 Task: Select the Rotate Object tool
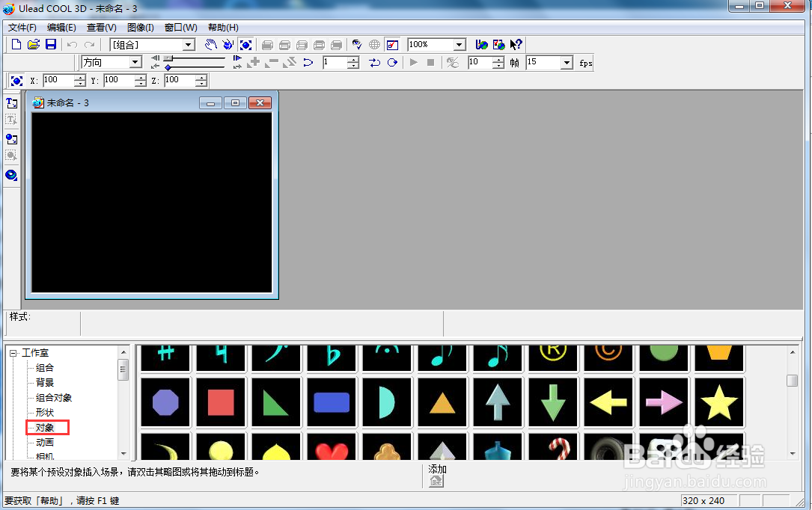click(x=228, y=44)
